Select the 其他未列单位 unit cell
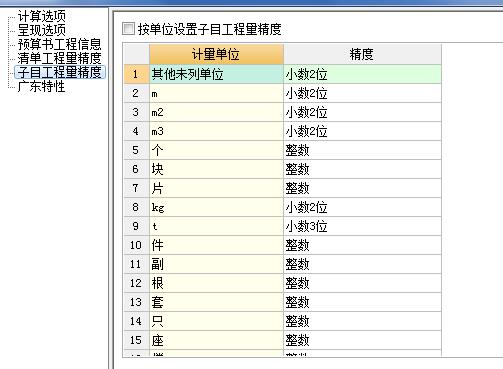503x369 pixels. 216,74
